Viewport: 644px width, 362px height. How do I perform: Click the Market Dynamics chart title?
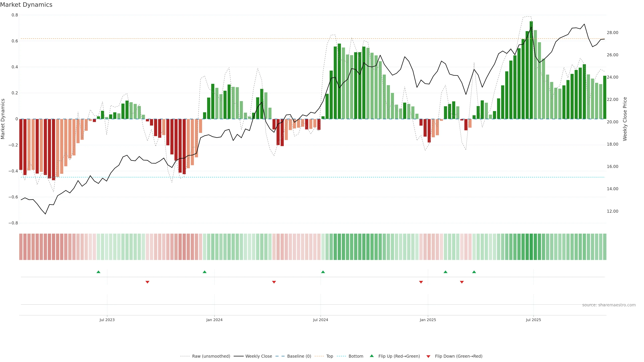[x=26, y=5]
